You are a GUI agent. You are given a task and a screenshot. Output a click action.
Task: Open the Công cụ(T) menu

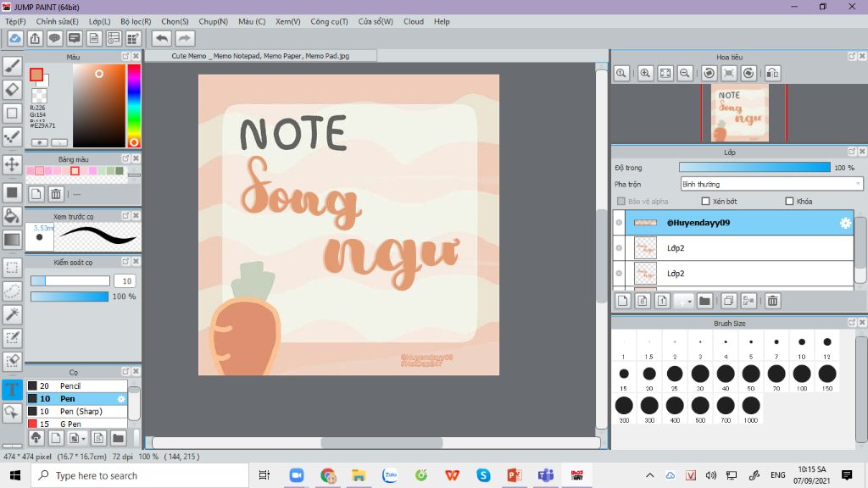(330, 21)
